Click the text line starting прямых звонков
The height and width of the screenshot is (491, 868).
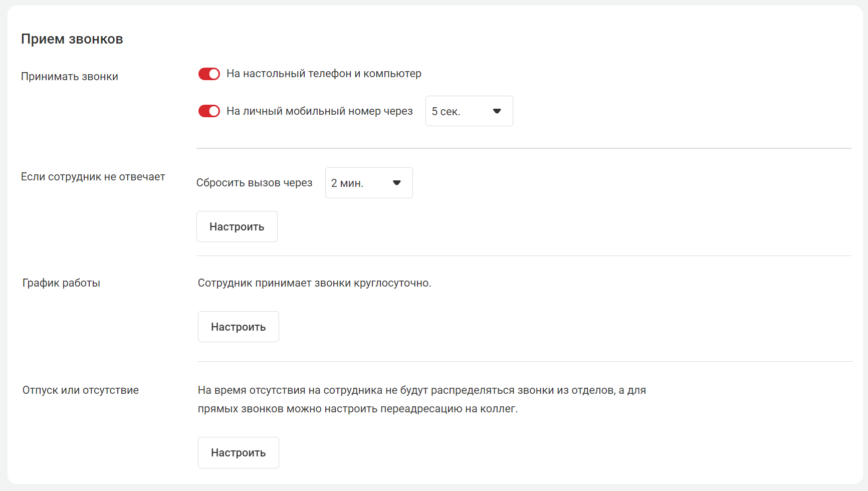[x=357, y=409]
